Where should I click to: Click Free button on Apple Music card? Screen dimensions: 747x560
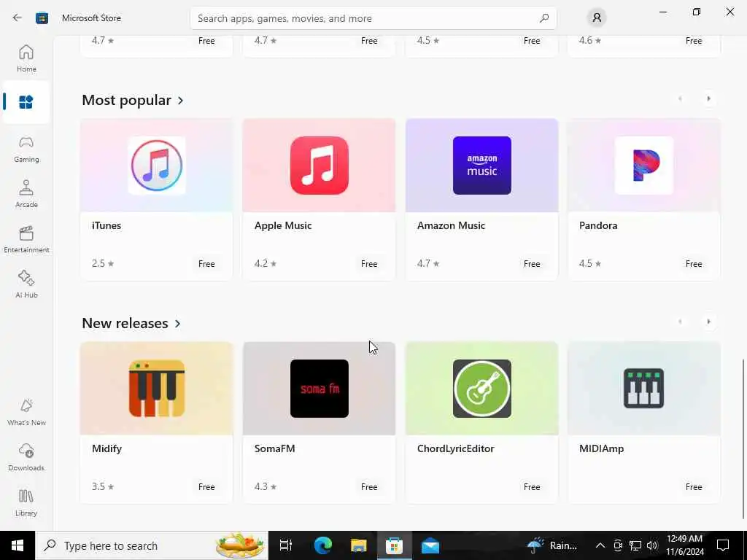(x=368, y=263)
